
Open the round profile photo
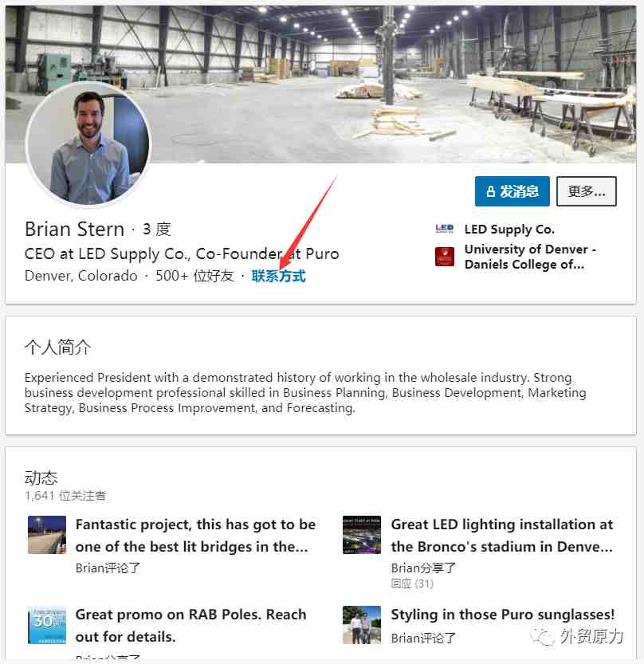(x=89, y=144)
